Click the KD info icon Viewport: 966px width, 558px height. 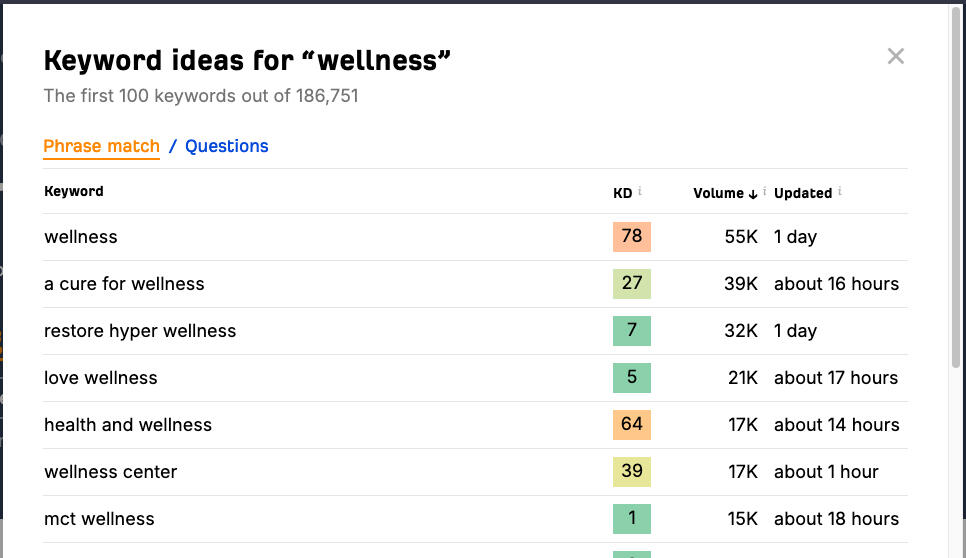coord(640,192)
